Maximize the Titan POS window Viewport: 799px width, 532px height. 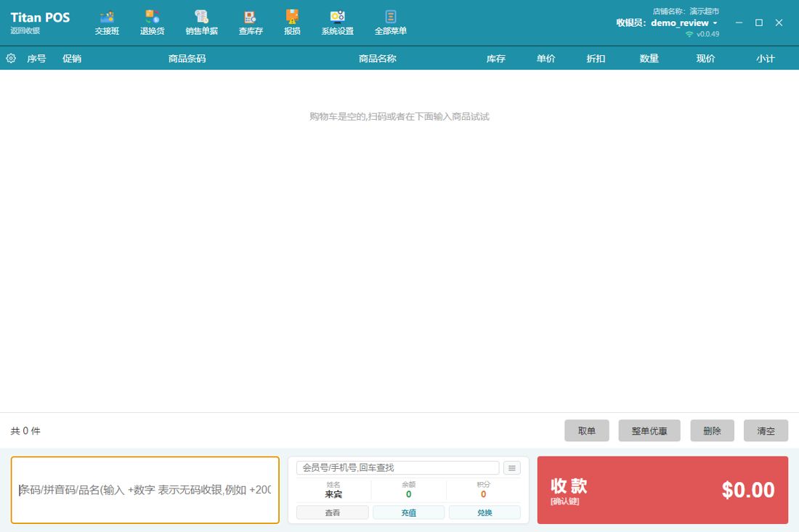point(759,23)
